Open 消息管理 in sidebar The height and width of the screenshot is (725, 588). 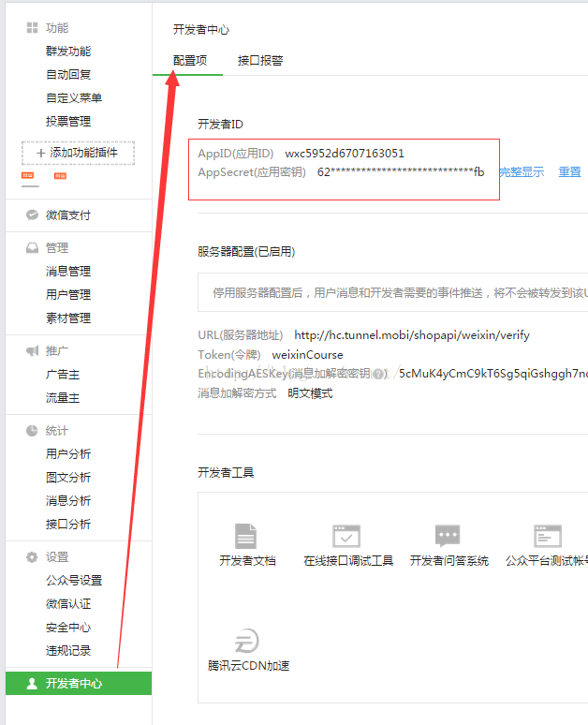point(68,271)
